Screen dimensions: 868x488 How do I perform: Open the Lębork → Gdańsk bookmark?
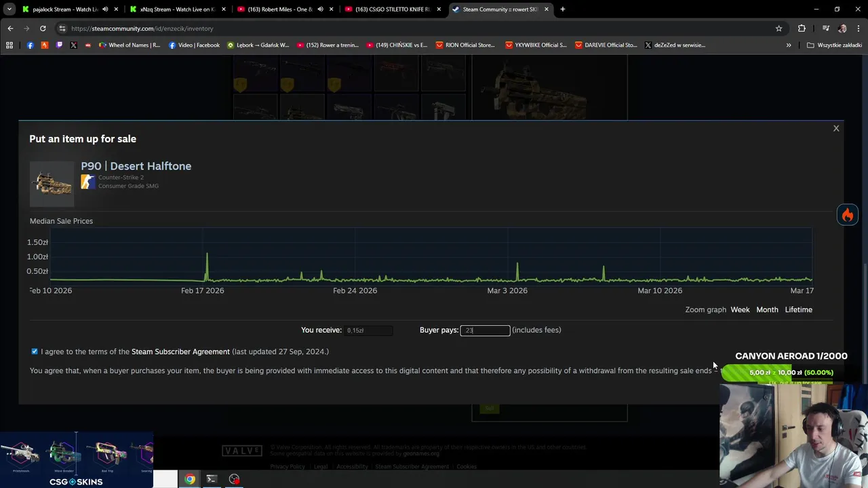point(258,45)
